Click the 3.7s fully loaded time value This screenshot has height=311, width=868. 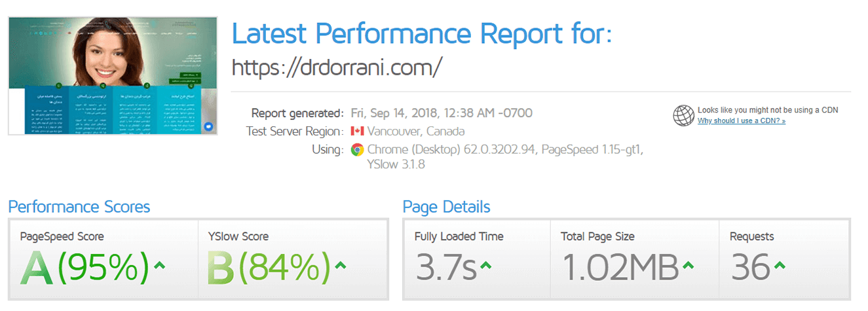click(445, 267)
